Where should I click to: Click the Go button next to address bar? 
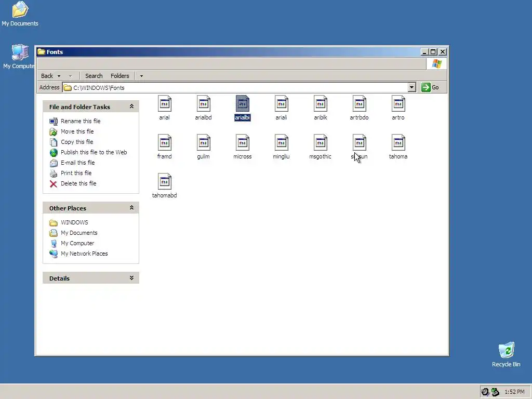pyautogui.click(x=430, y=87)
